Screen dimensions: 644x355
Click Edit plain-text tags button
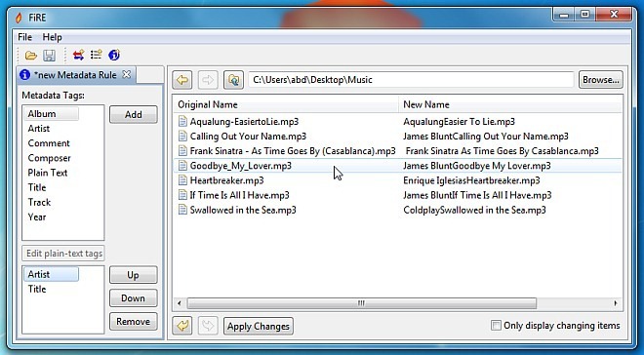tap(63, 254)
